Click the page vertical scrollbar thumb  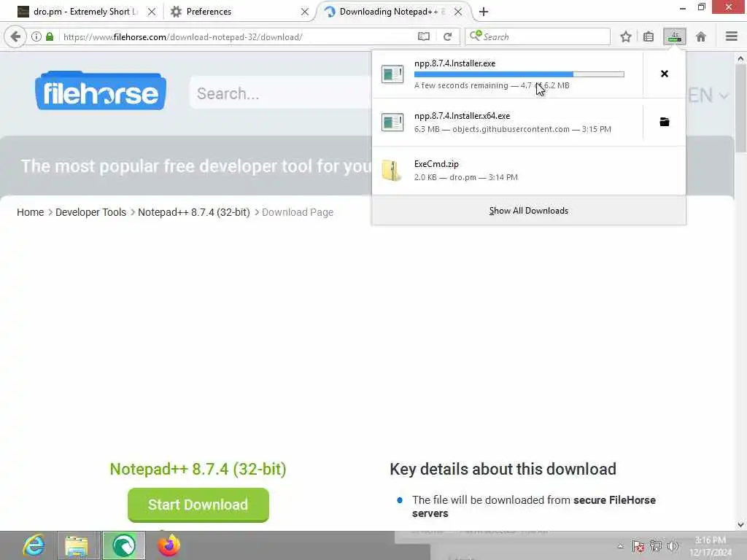click(740, 109)
